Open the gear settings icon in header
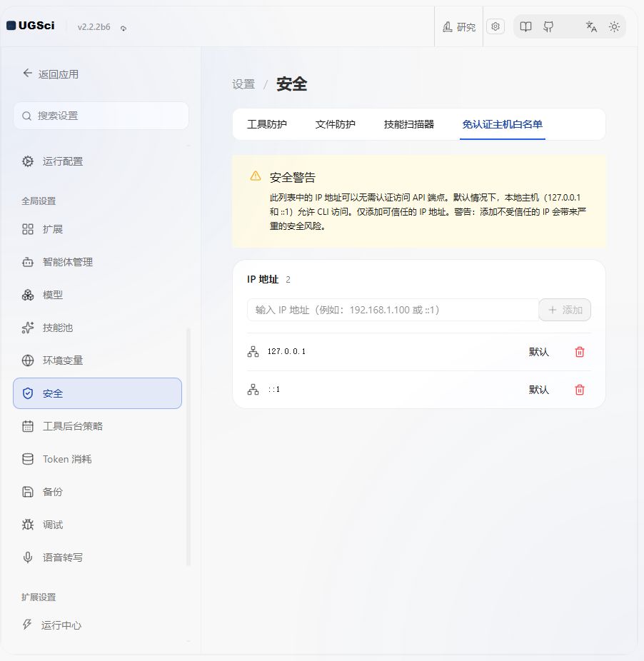Image resolution: width=644 pixels, height=661 pixels. (x=495, y=26)
